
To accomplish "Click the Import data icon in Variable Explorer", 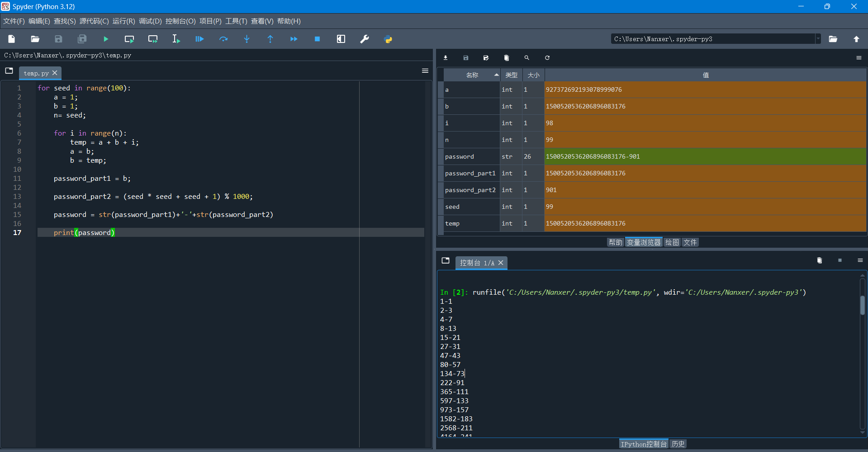I will point(446,58).
